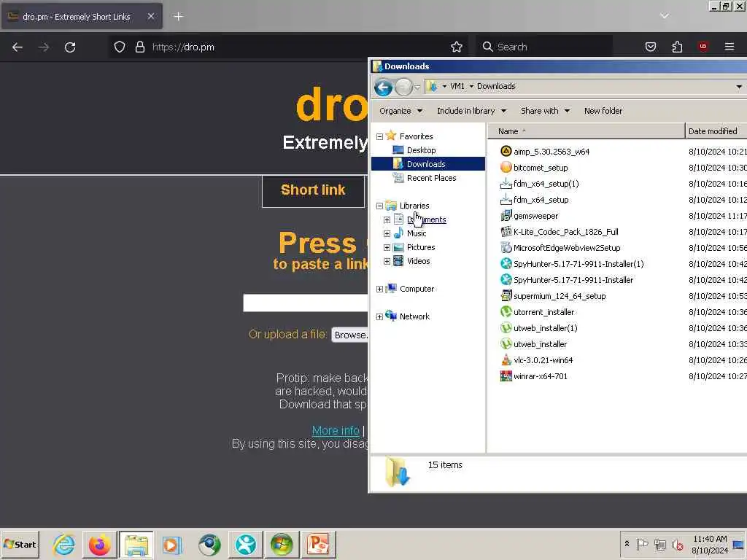Viewport: 747px width, 560px height.
Task: List all tabs dropdown arrow
Action: (x=665, y=16)
